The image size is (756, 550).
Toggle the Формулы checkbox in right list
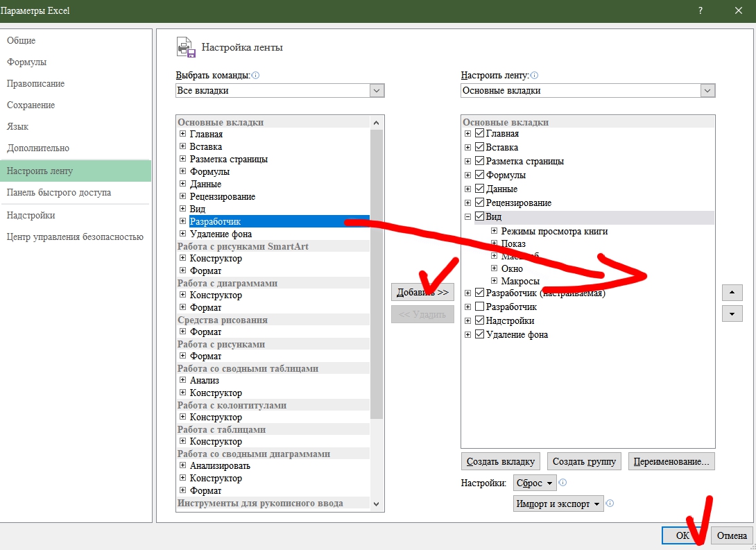(x=479, y=175)
